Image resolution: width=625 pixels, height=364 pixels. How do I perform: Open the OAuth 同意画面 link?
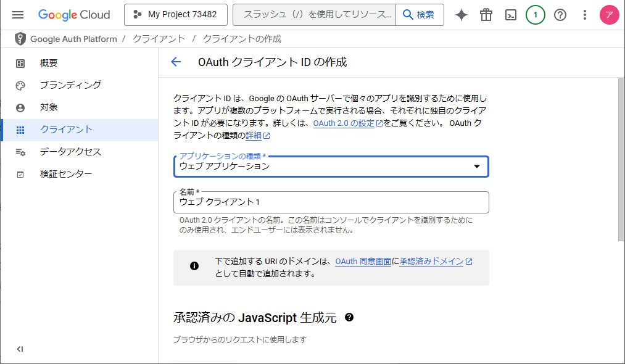[x=363, y=262]
